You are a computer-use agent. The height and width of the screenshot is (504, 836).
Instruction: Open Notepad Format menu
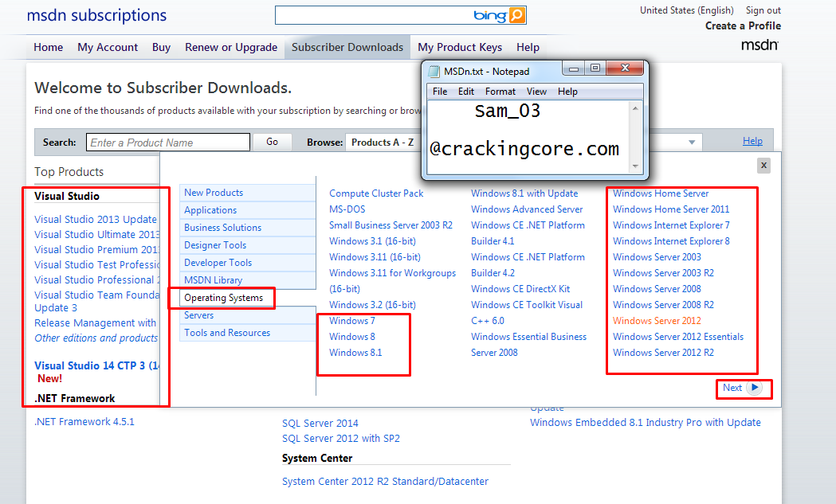[500, 92]
